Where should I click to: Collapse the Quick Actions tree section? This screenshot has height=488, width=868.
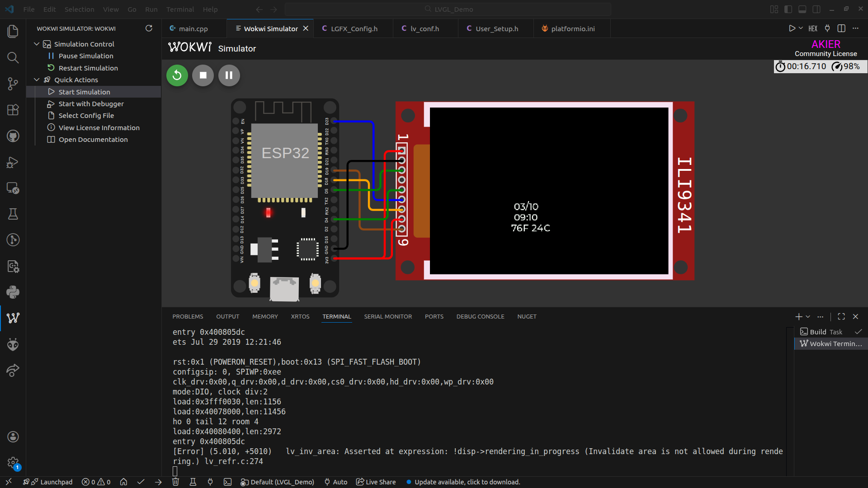[37, 80]
